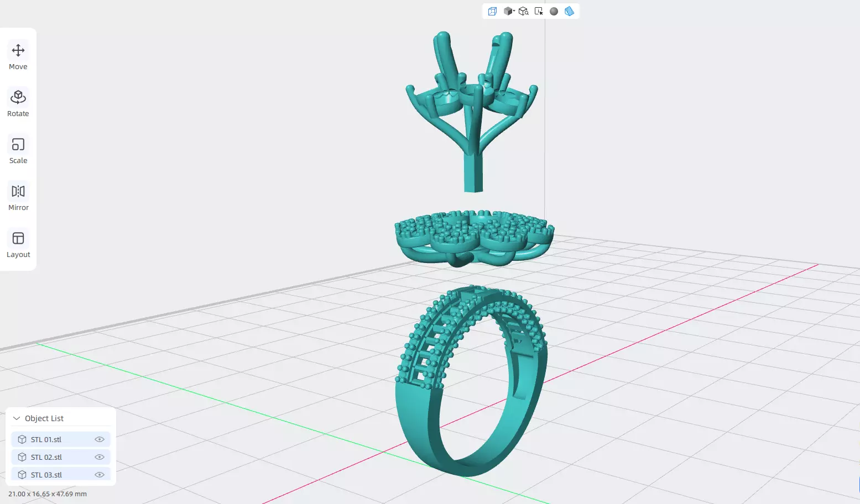
Task: Click the cube with magnifier zoom-to-fit icon
Action: coord(524,11)
